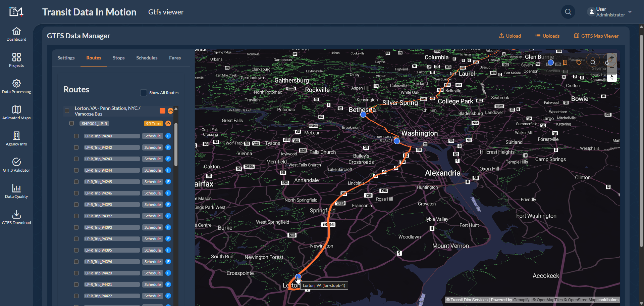Go to Animated Maps in sidebar
The width and height of the screenshot is (644, 306).
click(x=16, y=113)
